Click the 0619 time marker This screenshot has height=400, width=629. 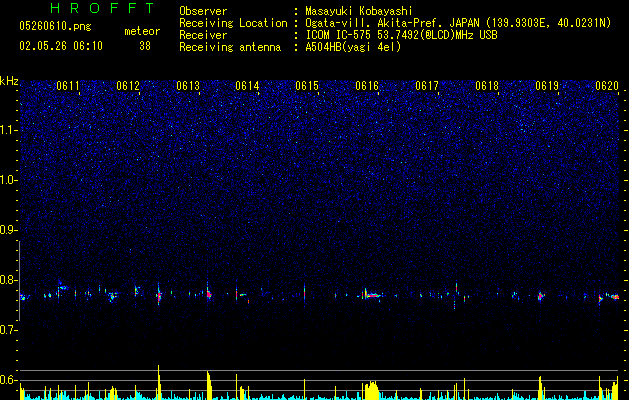click(547, 86)
